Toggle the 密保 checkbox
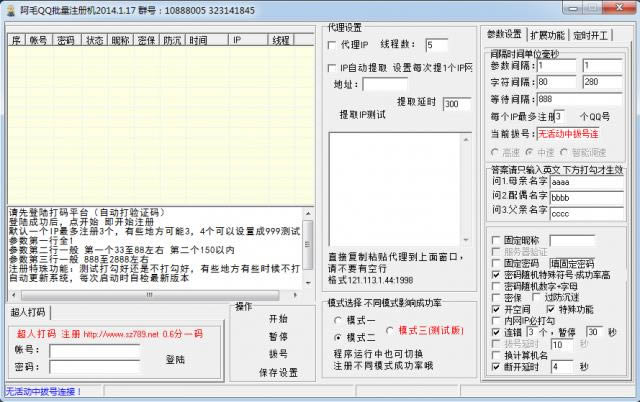This screenshot has width=640, height=402. (x=496, y=298)
